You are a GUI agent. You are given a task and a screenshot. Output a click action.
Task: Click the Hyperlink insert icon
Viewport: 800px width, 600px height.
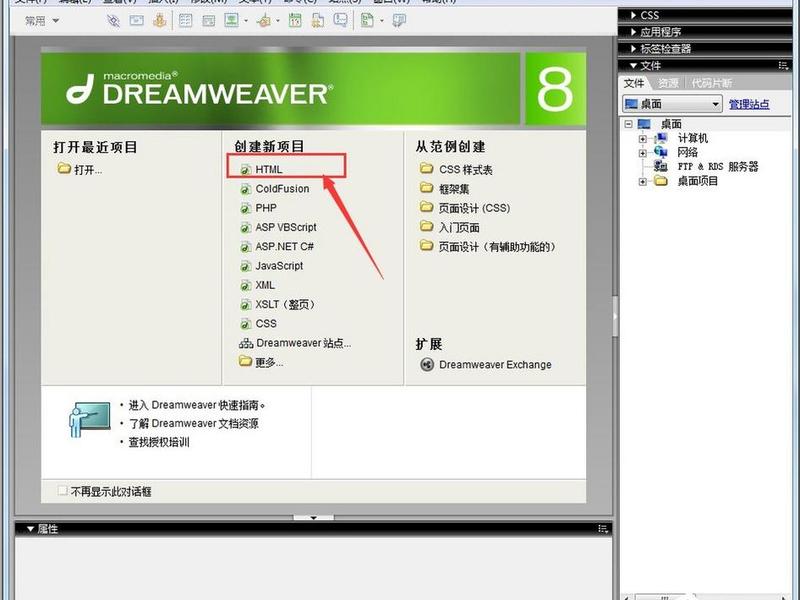[x=113, y=21]
